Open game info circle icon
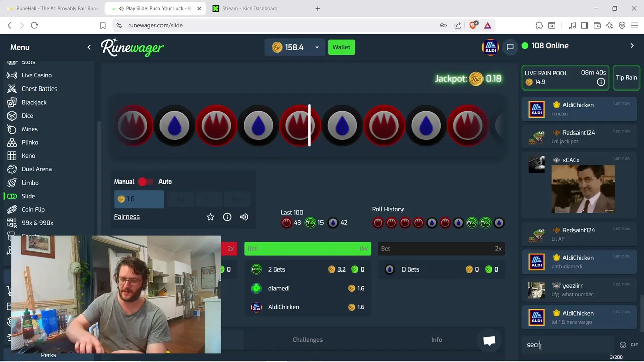The height and width of the screenshot is (362, 644). (x=227, y=217)
